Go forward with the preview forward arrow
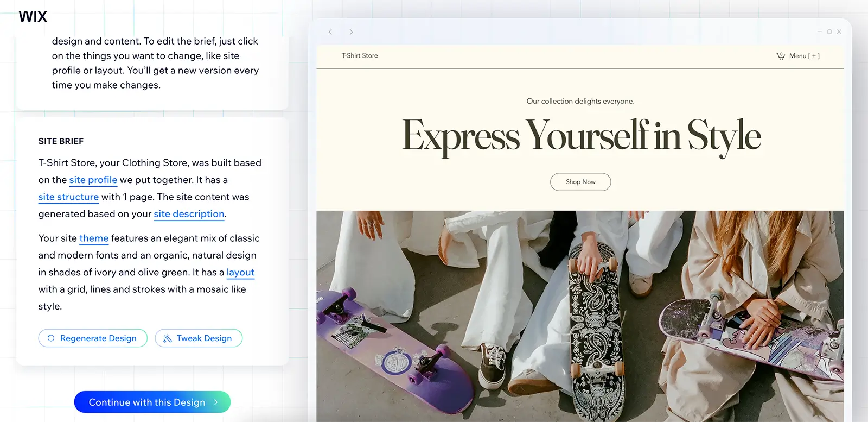This screenshot has height=422, width=868. coord(351,32)
